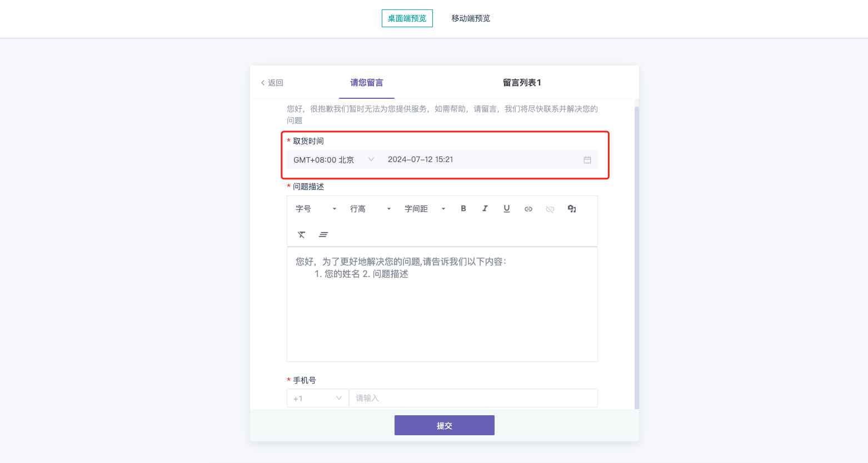Click the 手机号 phone number input
Screen dimensions: 868x463
point(473,398)
